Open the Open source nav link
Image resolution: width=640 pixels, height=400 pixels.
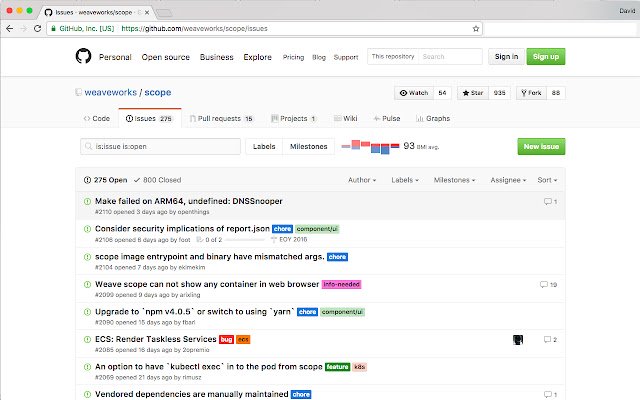click(166, 57)
